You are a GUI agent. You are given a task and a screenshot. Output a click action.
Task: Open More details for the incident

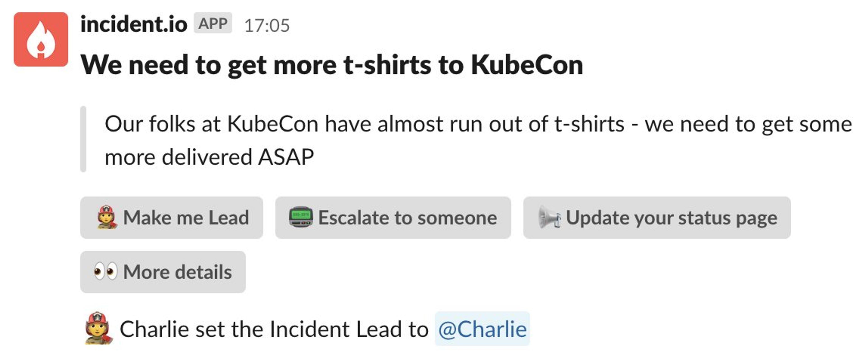(163, 272)
